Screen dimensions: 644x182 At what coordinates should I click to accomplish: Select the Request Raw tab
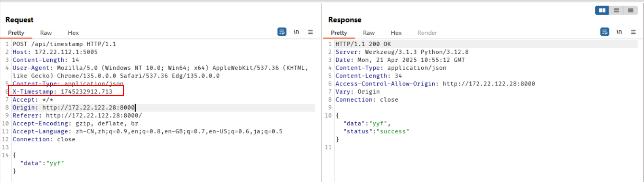tap(46, 33)
